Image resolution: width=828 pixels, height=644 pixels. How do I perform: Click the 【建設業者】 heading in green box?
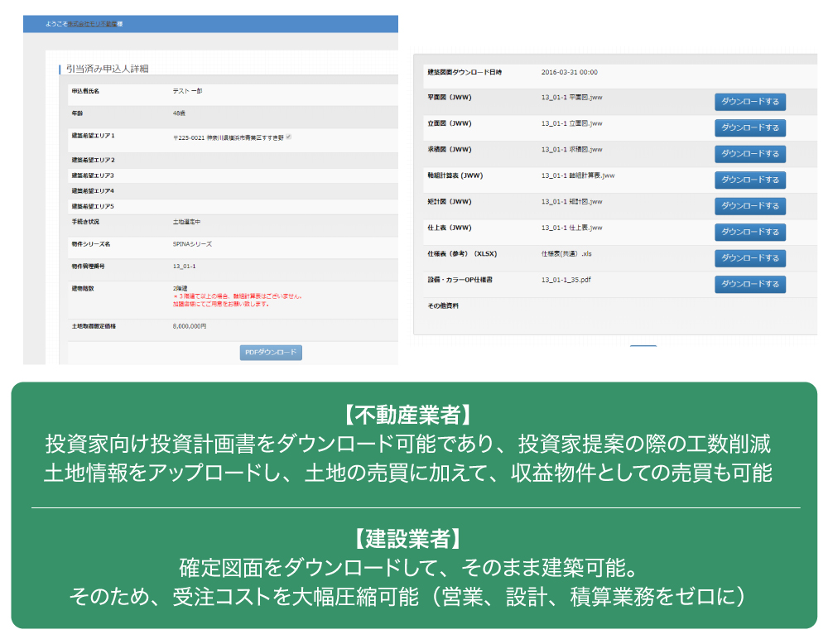pyautogui.click(x=409, y=539)
